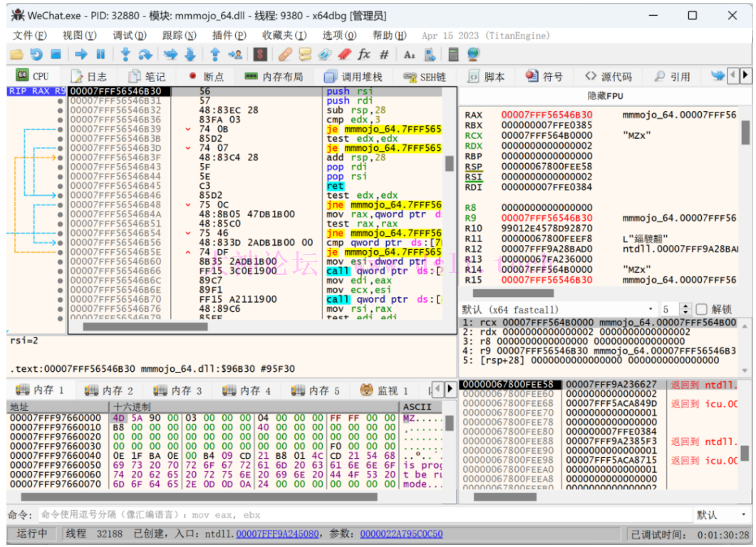This screenshot has height=547, width=756.
Task: Switch to the 笔记 notes tab
Action: (x=147, y=77)
